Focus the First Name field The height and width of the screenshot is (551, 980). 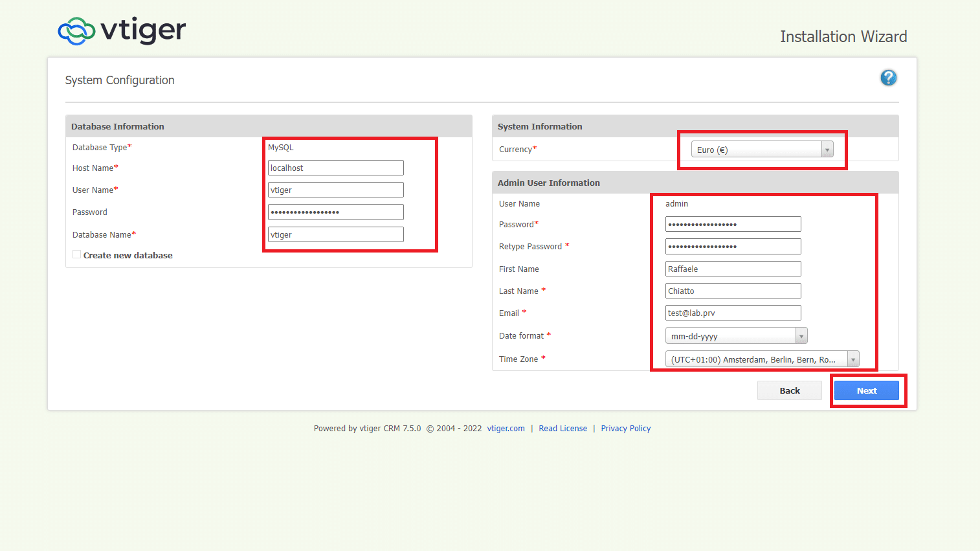pos(733,269)
